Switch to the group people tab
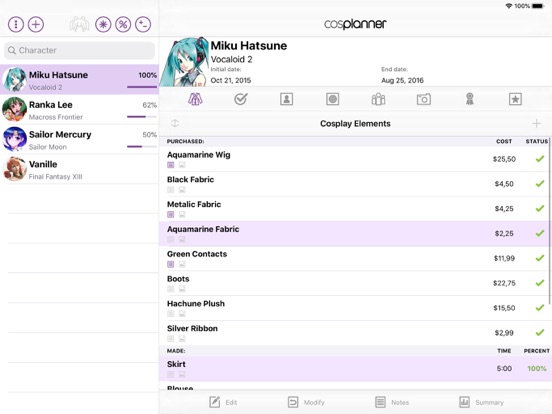Screen dimensions: 552x414 click(x=378, y=99)
